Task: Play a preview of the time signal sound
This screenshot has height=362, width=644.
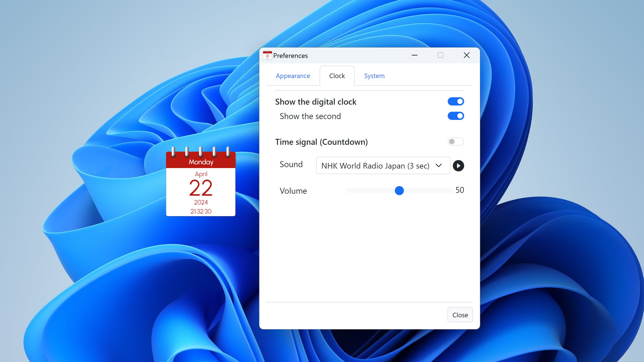Action: pos(458,166)
